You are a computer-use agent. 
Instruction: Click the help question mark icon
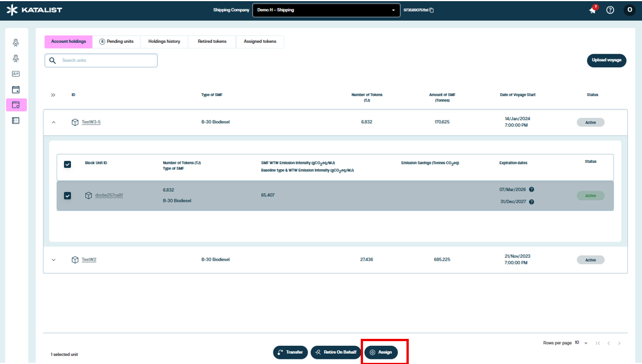610,10
